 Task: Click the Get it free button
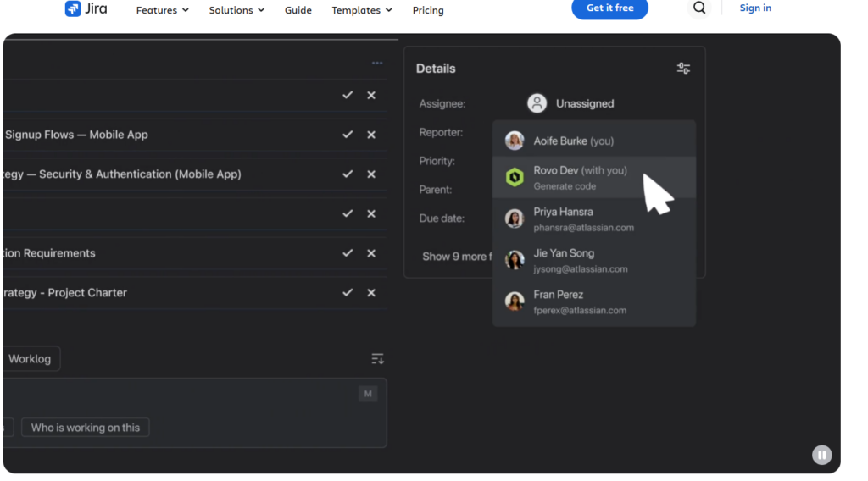(609, 8)
